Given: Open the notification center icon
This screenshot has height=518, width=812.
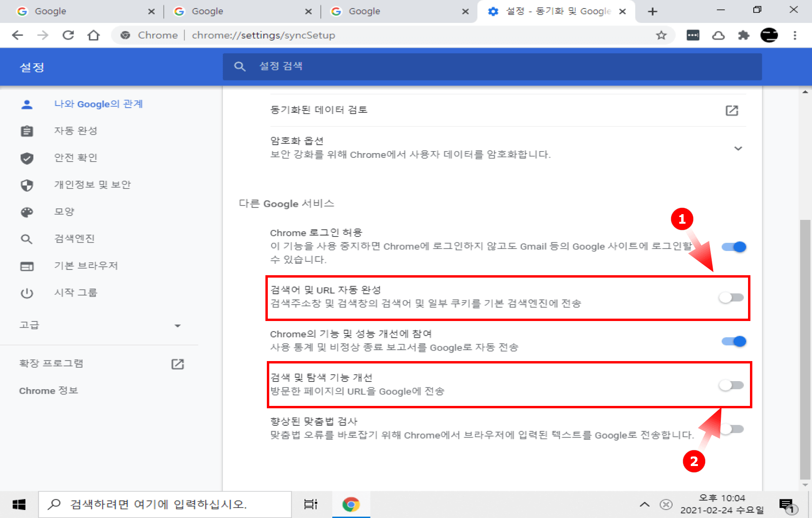Looking at the screenshot, I should click(788, 506).
